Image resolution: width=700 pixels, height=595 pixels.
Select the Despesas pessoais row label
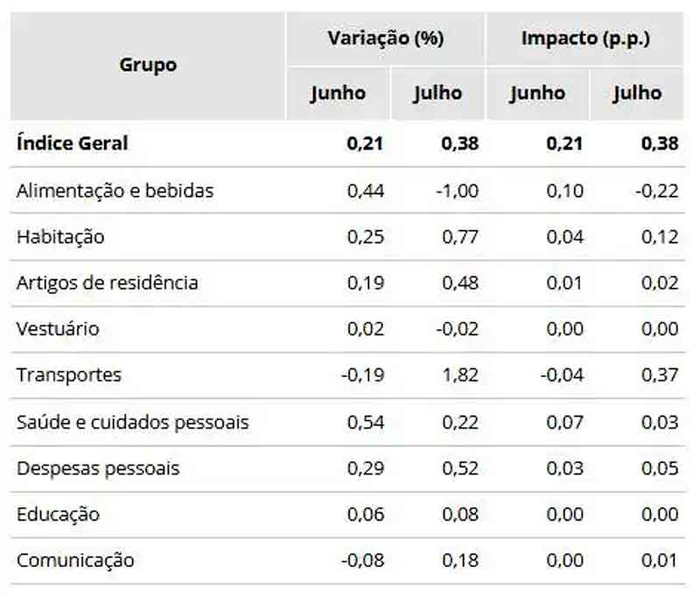tap(98, 468)
